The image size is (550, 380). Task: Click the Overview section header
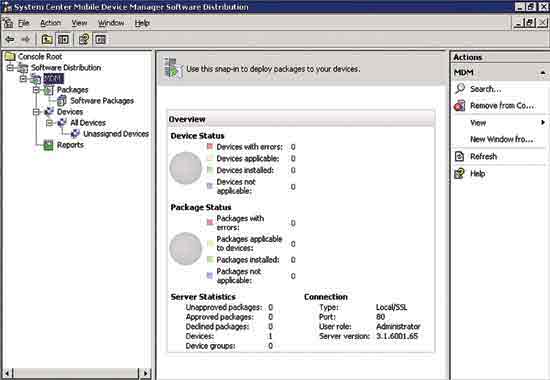301,119
